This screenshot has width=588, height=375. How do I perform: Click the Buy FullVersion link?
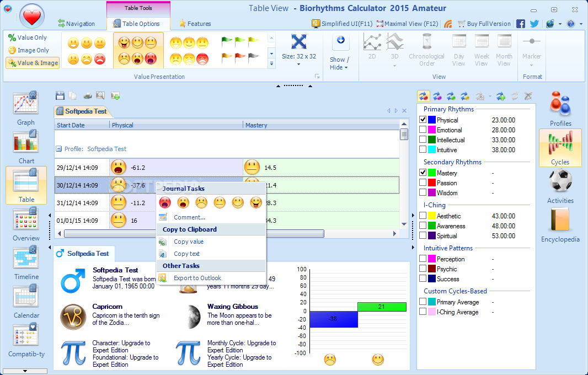(484, 24)
